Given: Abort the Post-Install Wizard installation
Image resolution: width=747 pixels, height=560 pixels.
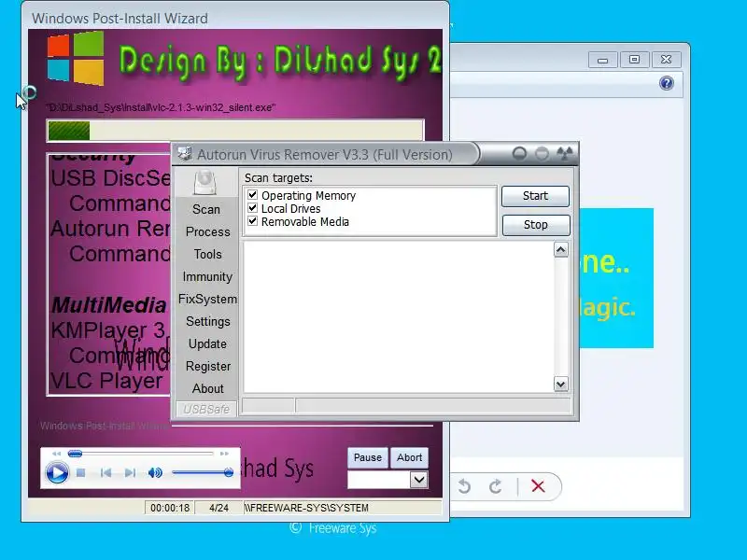Looking at the screenshot, I should point(409,457).
